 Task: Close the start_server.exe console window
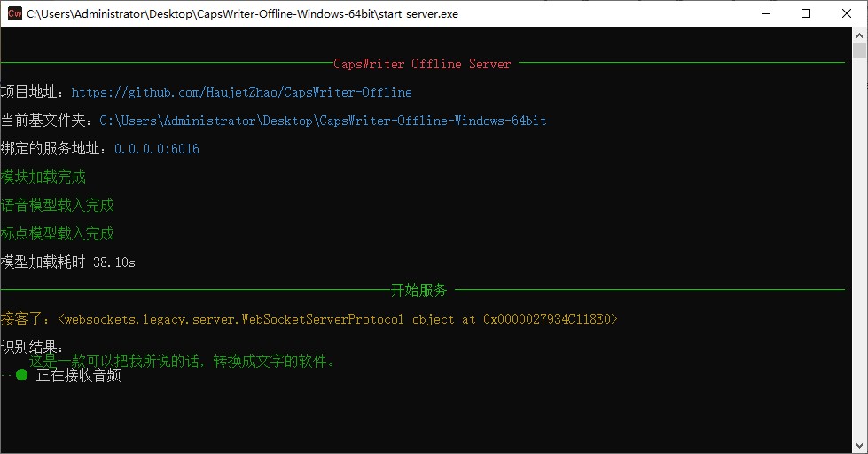point(847,13)
